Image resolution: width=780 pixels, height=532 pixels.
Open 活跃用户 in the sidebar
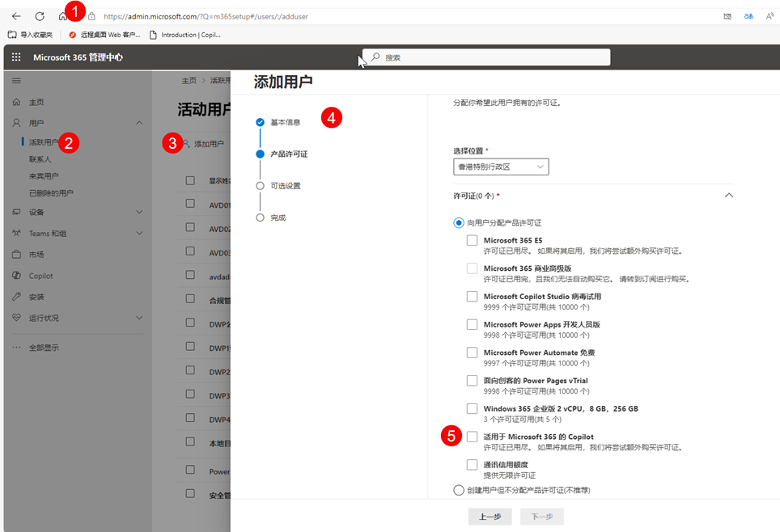pyautogui.click(x=44, y=142)
